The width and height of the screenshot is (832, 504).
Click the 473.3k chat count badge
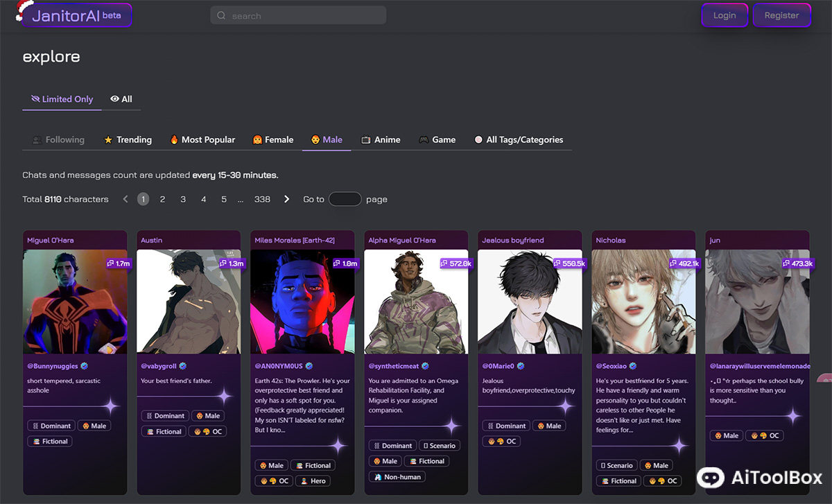click(x=798, y=263)
